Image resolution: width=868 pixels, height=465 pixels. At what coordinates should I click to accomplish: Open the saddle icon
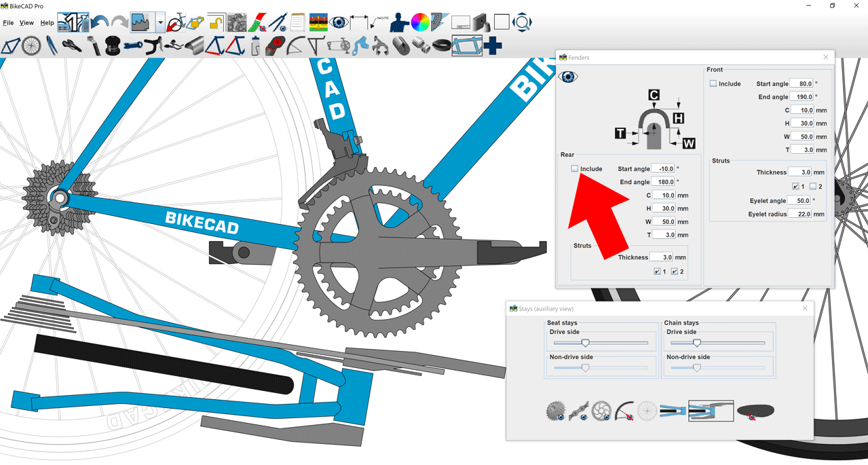pos(72,45)
